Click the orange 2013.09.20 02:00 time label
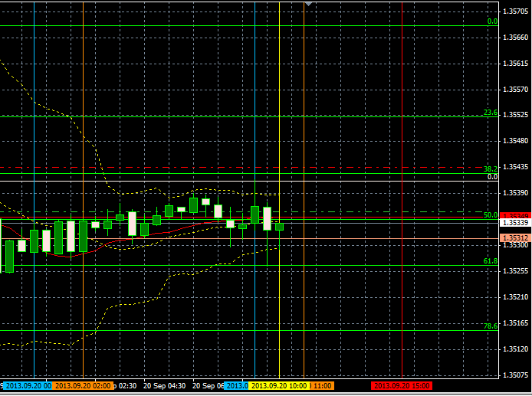Image resolution: width=532 pixels, height=396 pixels. point(83,386)
